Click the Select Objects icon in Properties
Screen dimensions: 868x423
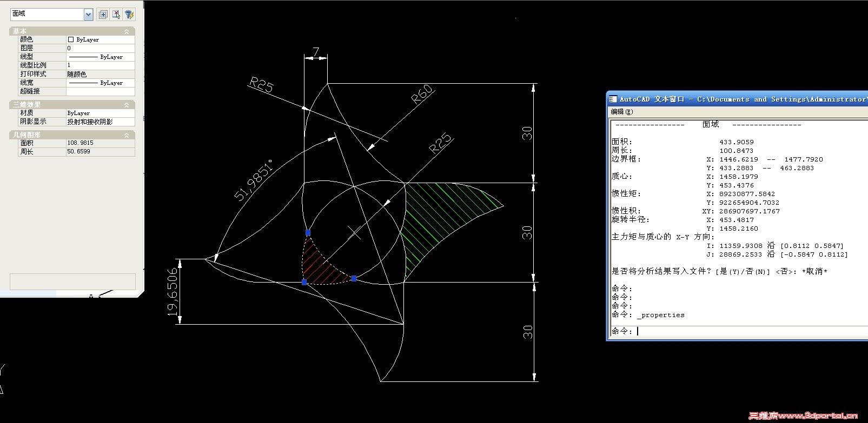(x=116, y=15)
